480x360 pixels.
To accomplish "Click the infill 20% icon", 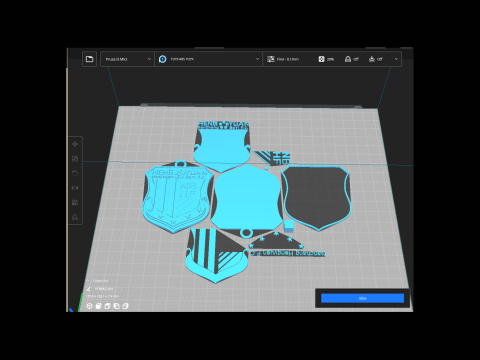I will point(321,59).
